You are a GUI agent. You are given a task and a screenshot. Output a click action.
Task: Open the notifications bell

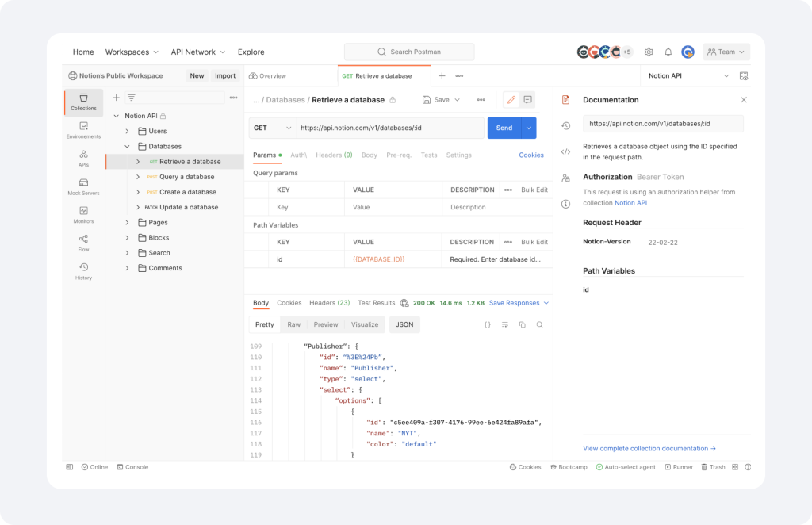(668, 52)
